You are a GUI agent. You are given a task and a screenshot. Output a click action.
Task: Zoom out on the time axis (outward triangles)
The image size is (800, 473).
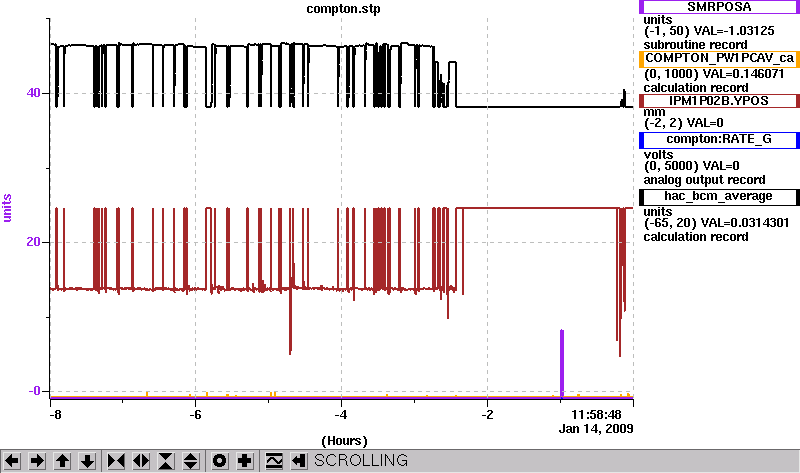click(141, 461)
